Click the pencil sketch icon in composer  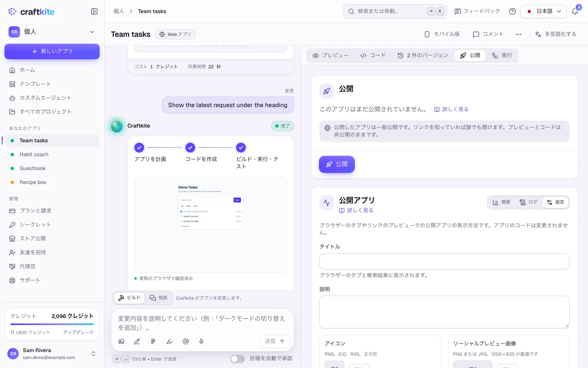137,341
